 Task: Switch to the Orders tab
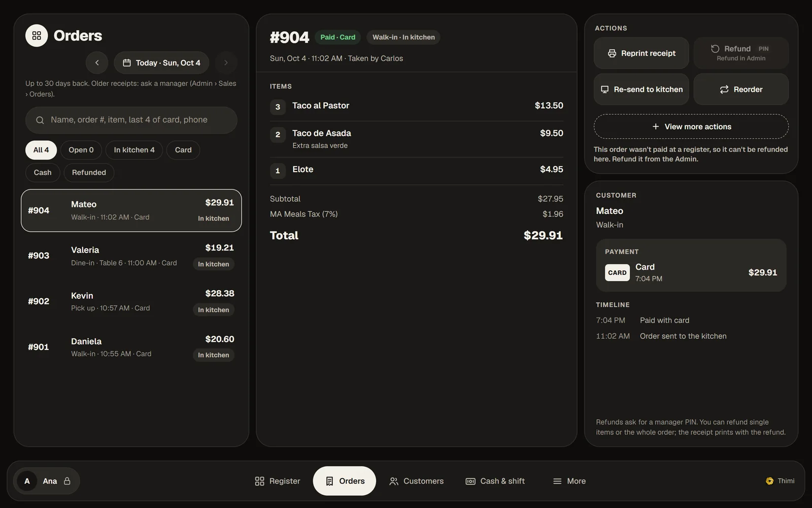[x=345, y=481]
